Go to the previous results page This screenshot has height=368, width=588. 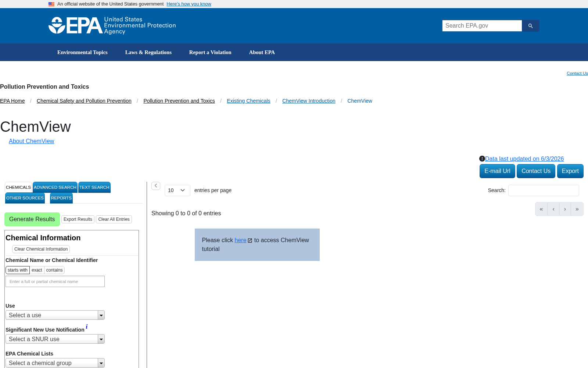(553, 209)
